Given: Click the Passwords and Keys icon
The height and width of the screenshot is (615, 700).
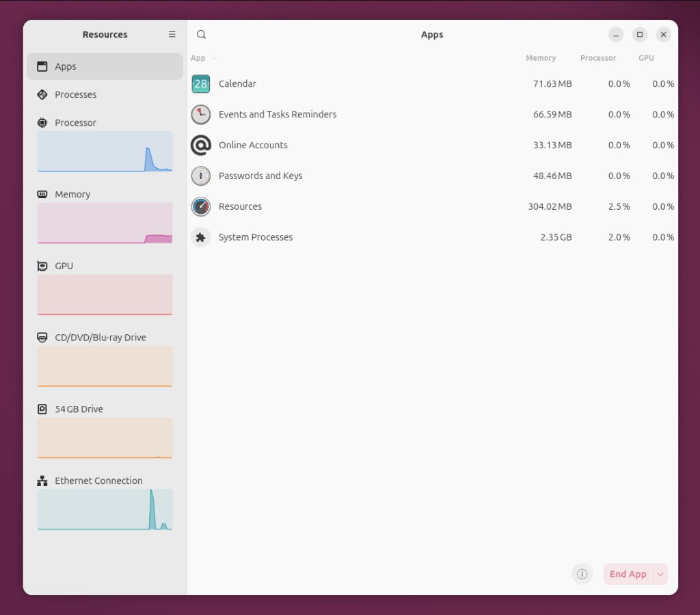Looking at the screenshot, I should tap(201, 176).
